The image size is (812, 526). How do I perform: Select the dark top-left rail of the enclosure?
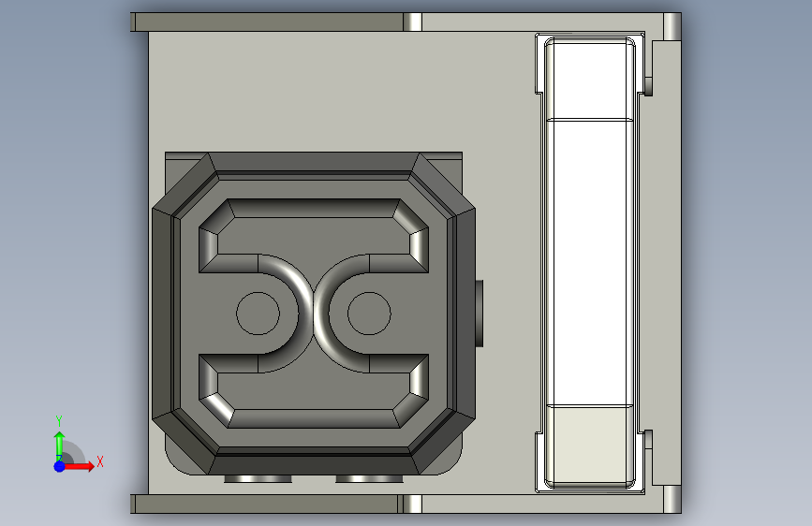click(x=269, y=22)
